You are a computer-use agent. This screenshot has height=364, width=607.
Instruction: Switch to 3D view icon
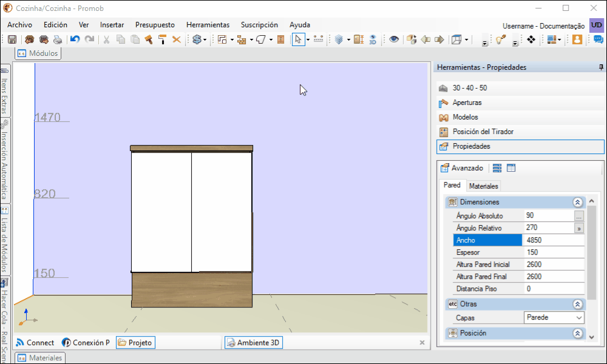click(x=373, y=39)
